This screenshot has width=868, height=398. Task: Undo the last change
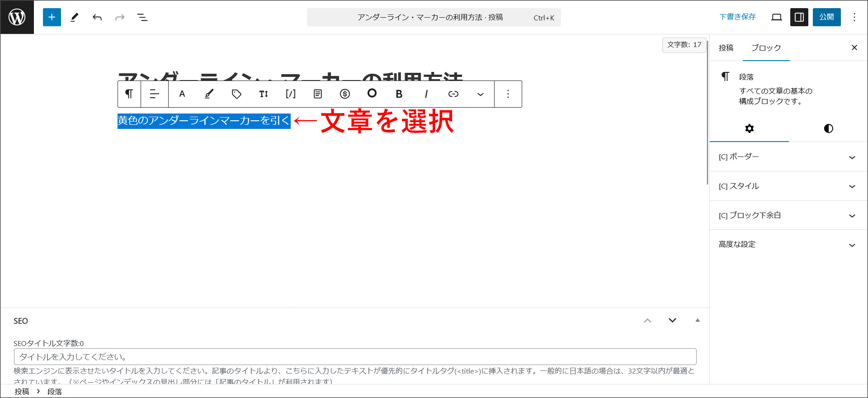pyautogui.click(x=97, y=17)
